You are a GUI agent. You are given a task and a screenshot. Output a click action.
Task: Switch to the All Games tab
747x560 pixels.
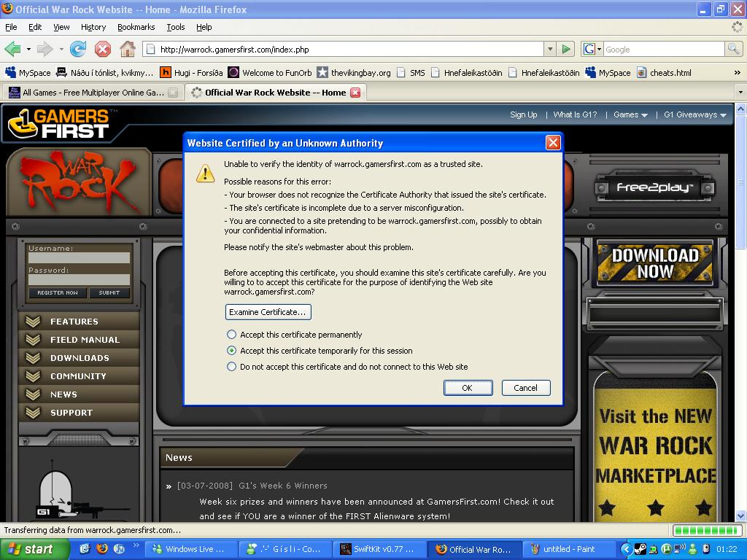92,93
